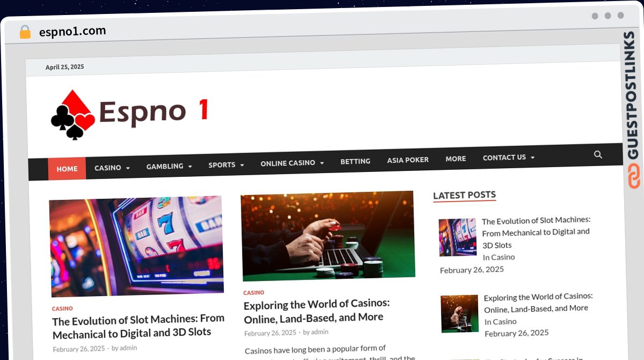Screen dimensions: 644x360
Task: Open the search magnifier in the navigation bar
Action: click(x=598, y=155)
